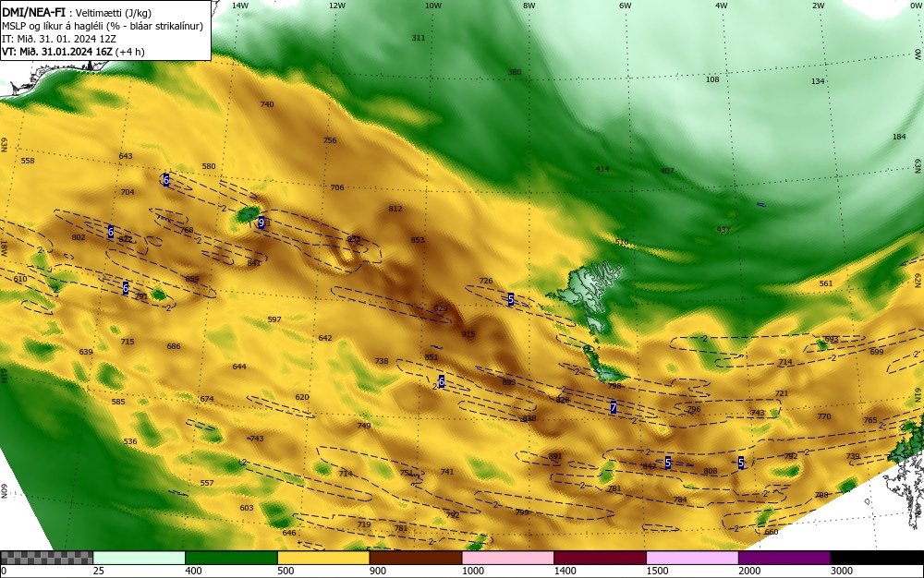Select the black above-3000 legend swatch
924x578 pixels.
pyautogui.click(x=877, y=558)
